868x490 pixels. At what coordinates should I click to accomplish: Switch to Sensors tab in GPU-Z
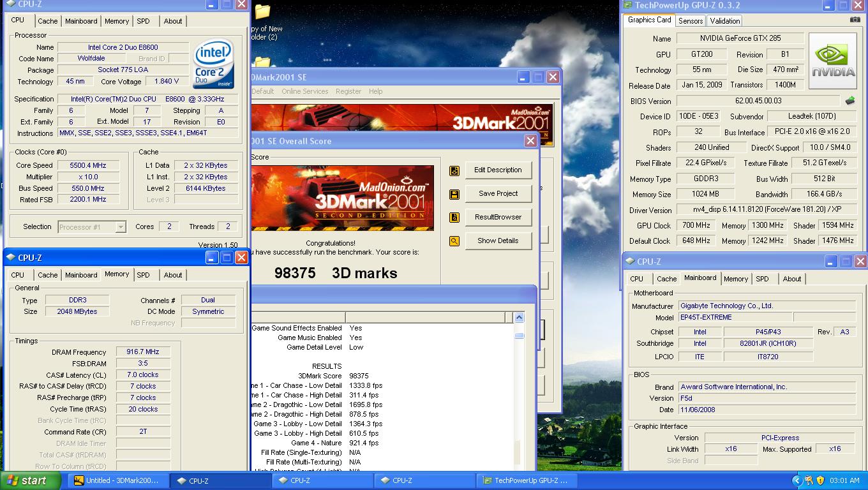pos(691,21)
